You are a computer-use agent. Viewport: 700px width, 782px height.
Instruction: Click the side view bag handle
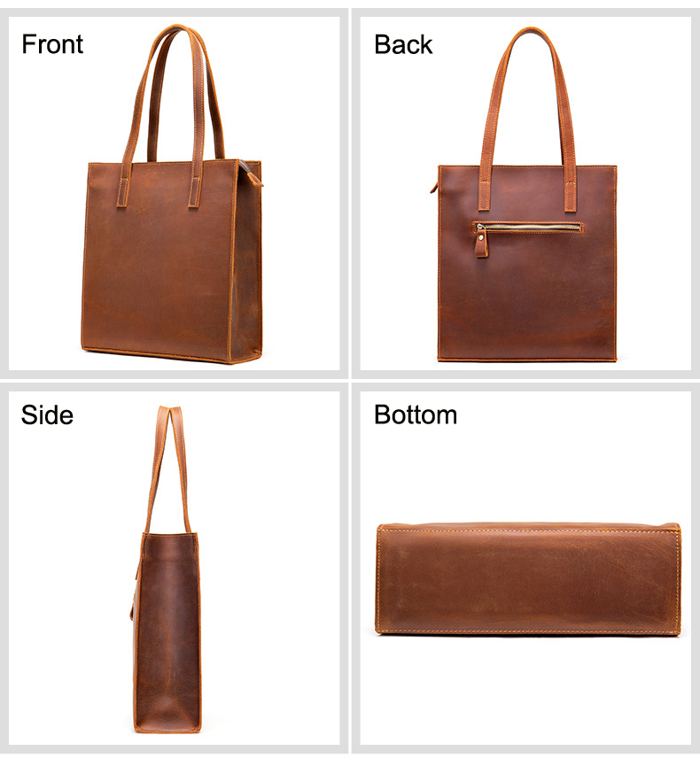pyautogui.click(x=168, y=468)
